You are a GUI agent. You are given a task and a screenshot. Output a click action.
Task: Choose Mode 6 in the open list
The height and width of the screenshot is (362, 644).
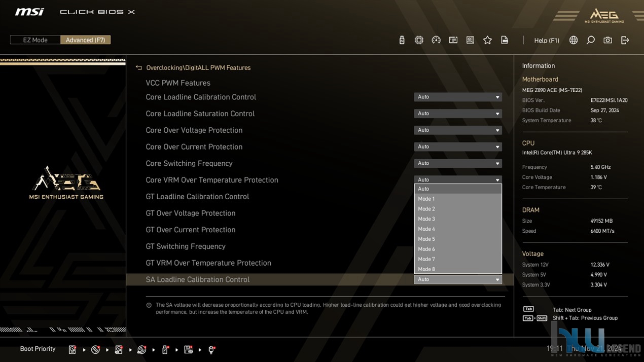point(458,249)
